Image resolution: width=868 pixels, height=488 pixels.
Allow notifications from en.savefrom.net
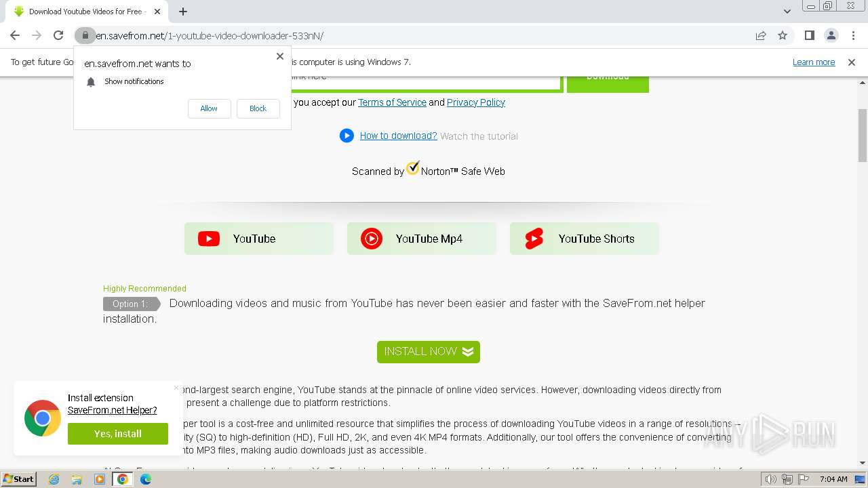tap(209, 108)
